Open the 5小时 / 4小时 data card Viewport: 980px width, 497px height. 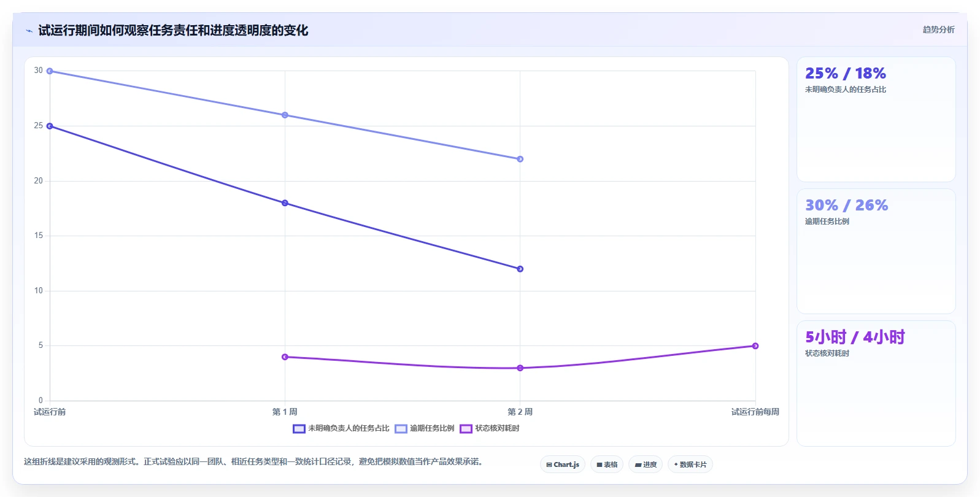coord(876,383)
